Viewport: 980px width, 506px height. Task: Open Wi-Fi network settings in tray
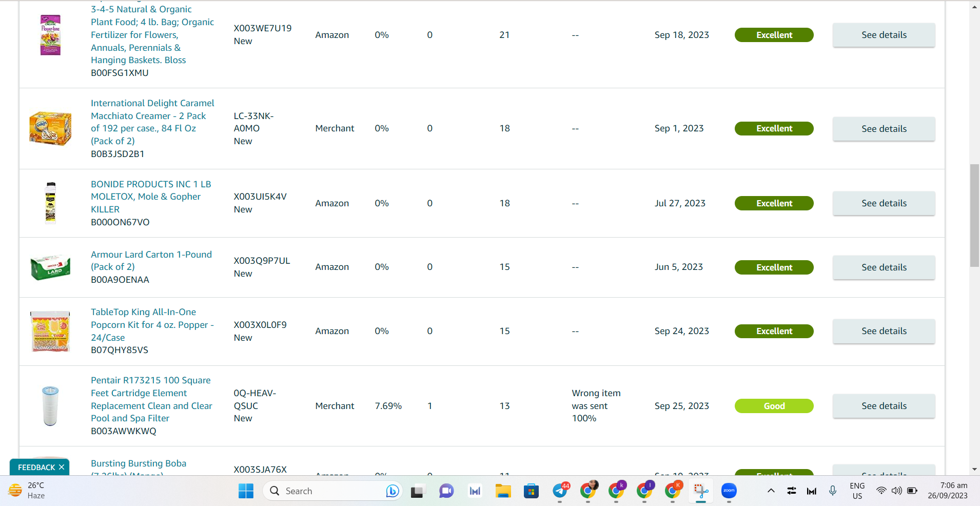pos(881,491)
